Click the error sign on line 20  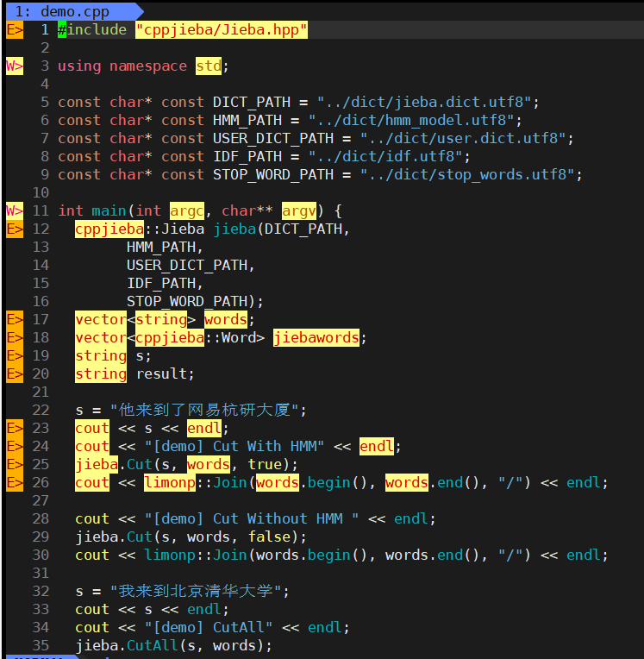point(15,373)
